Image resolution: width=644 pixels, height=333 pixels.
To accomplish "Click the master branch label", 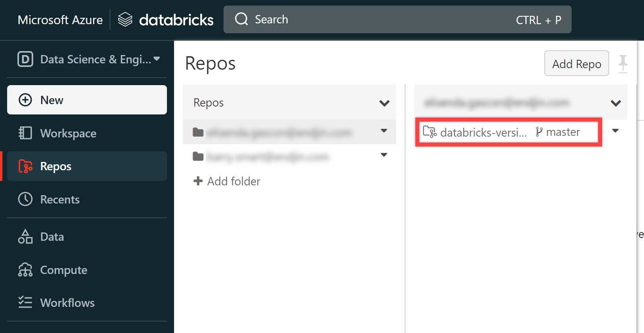I will (x=563, y=132).
